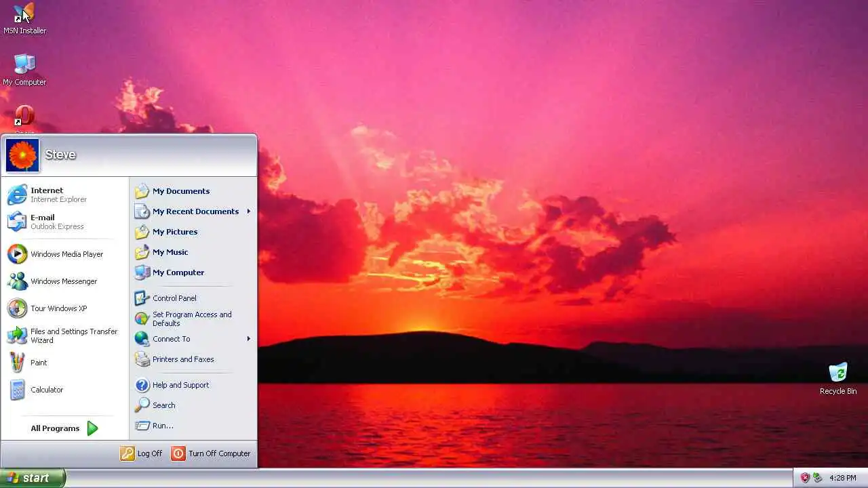Select the Recycle Bin desktop icon
Viewport: 868px width, 488px height.
pyautogui.click(x=838, y=378)
